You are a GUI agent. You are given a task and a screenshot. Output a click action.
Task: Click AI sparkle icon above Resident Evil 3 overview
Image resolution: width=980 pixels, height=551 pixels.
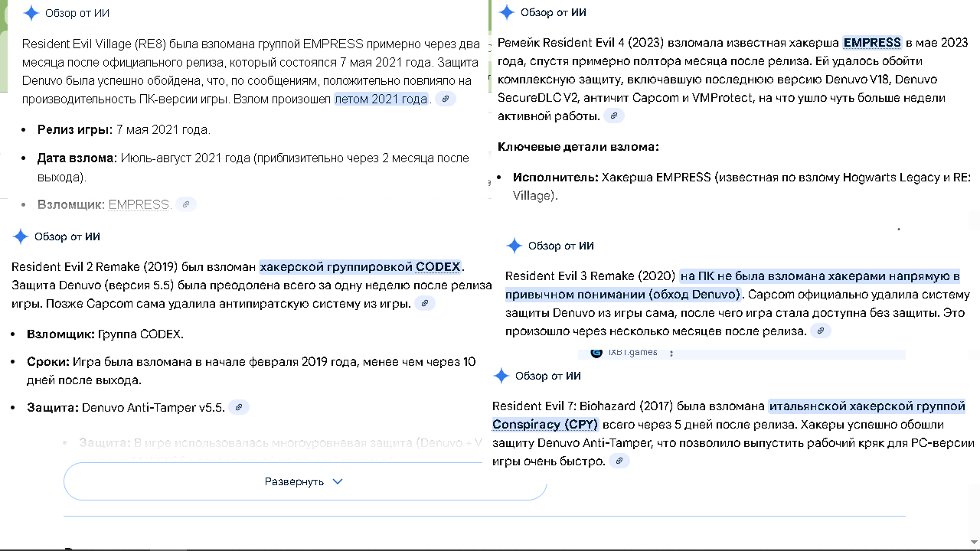tap(514, 246)
